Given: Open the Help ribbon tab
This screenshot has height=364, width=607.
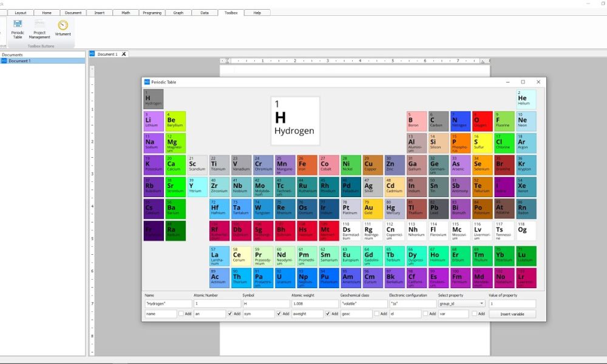Looking at the screenshot, I should 257,13.
